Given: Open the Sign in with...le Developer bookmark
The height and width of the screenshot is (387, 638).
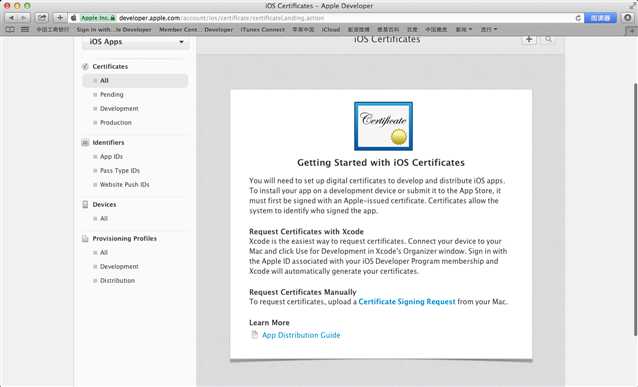Looking at the screenshot, I should [x=114, y=29].
